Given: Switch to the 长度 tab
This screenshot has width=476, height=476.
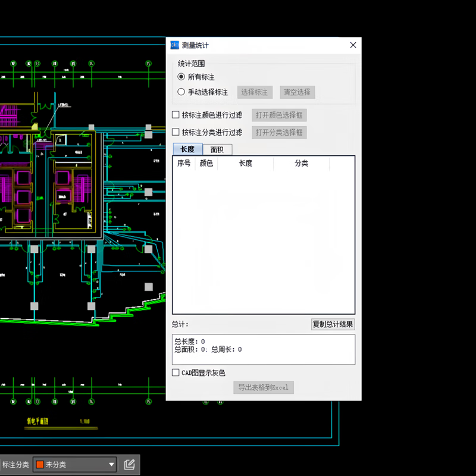Looking at the screenshot, I should point(187,149).
